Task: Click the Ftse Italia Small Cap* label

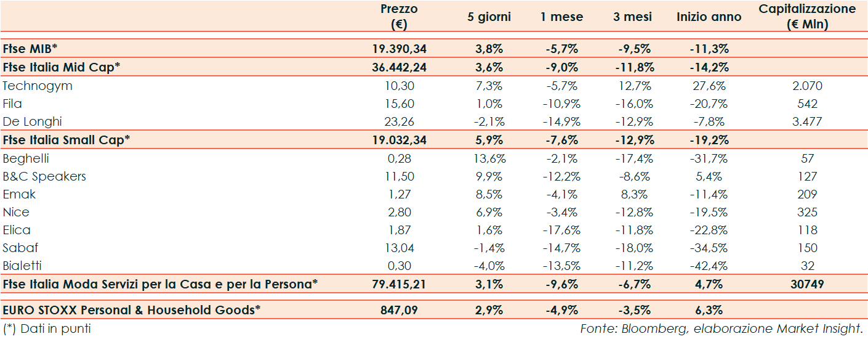Action: click(66, 140)
